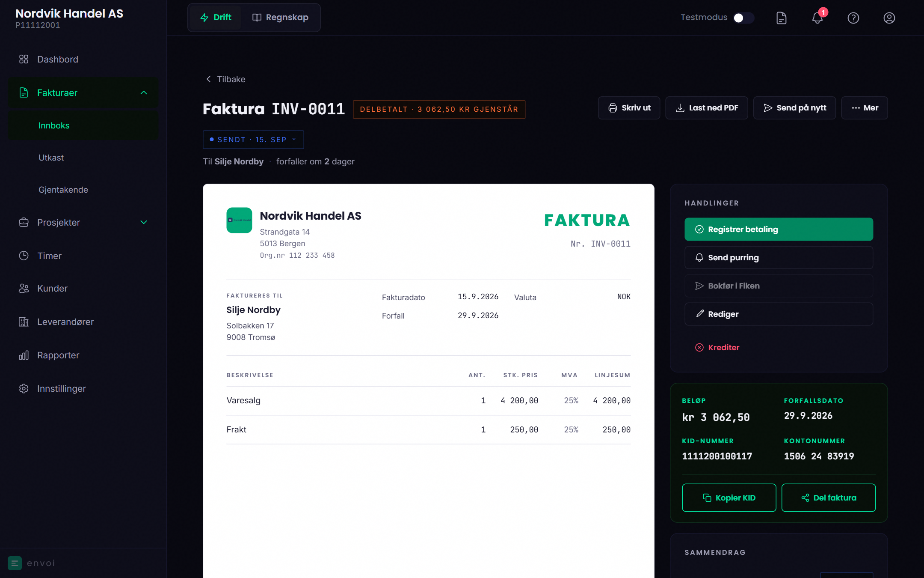Click Registrer betaling button
Screen dimensions: 924x578
pos(779,229)
